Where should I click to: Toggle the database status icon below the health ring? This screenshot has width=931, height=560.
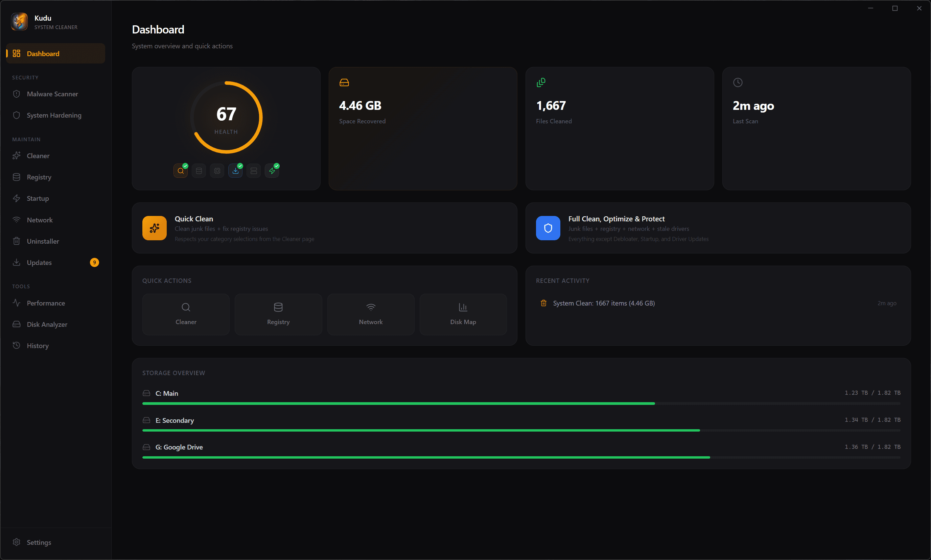pos(199,171)
